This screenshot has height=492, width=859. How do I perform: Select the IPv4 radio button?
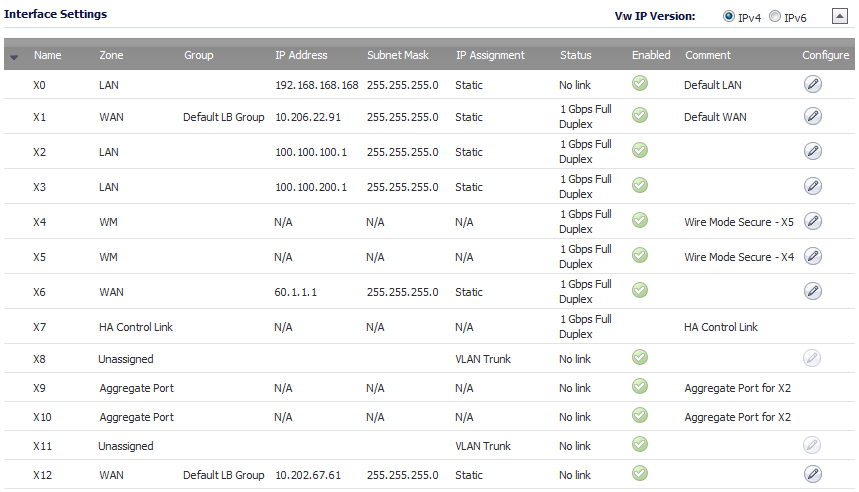(729, 16)
